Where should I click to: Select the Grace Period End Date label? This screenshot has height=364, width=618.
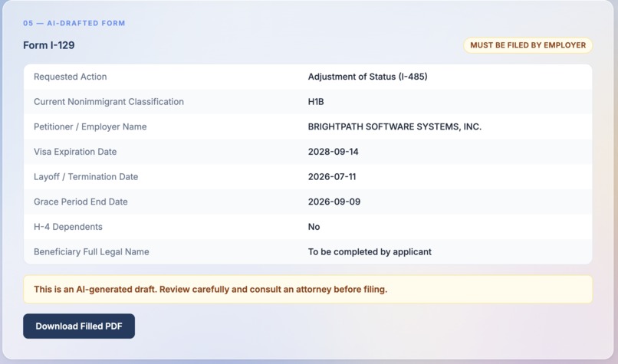[x=81, y=202]
